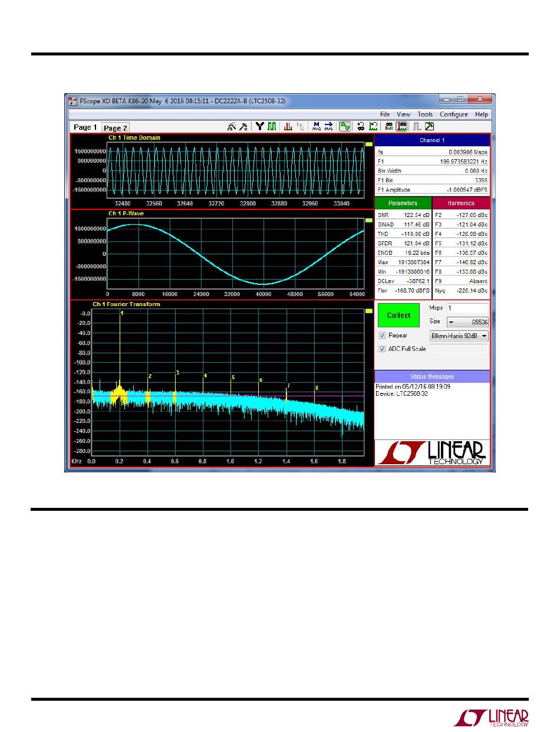Click the first toolbar icon with scattered dots
The height and width of the screenshot is (732, 560).
[232, 126]
